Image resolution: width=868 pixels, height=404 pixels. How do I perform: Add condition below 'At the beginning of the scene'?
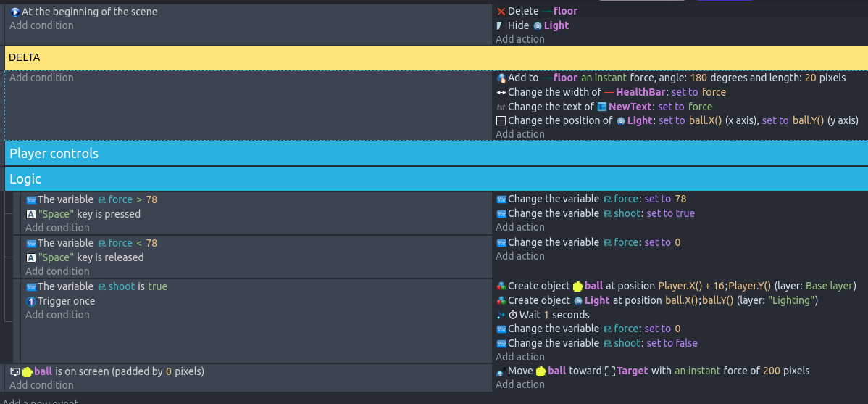pyautogui.click(x=41, y=25)
